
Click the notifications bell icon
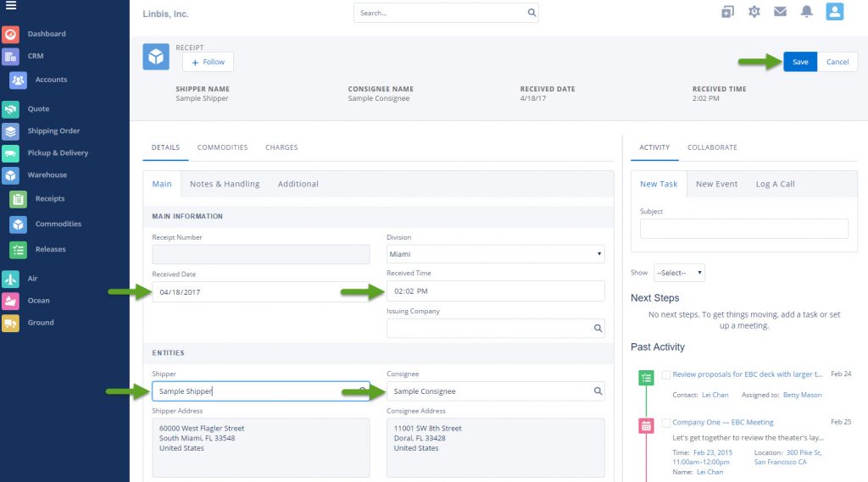click(807, 12)
